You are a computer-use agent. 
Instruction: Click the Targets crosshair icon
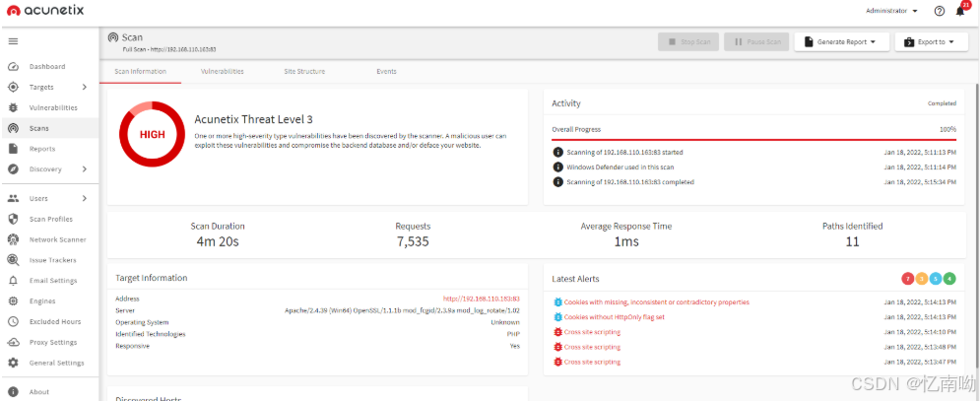[13, 87]
